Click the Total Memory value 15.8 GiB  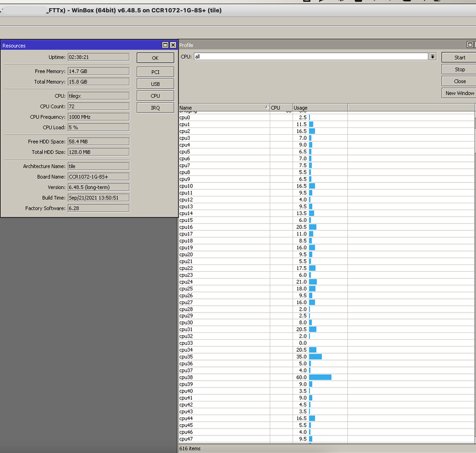point(99,82)
